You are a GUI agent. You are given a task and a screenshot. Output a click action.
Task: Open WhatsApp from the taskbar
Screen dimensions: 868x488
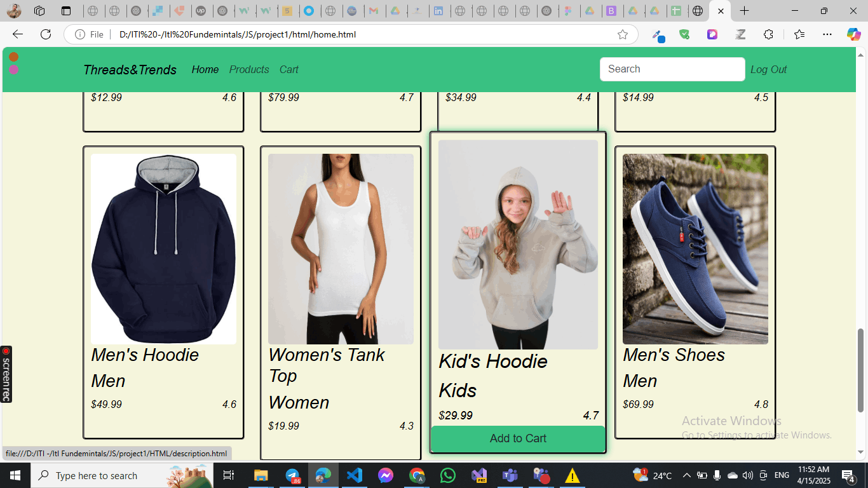tap(448, 475)
